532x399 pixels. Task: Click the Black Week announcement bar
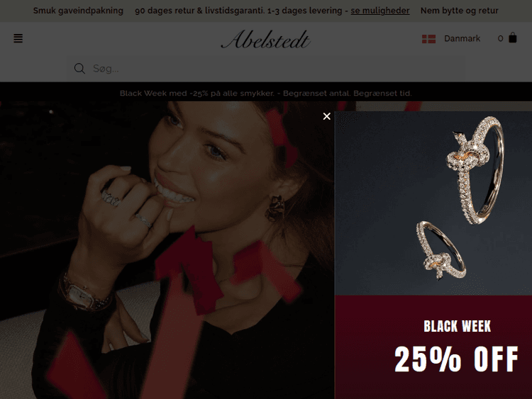click(266, 94)
